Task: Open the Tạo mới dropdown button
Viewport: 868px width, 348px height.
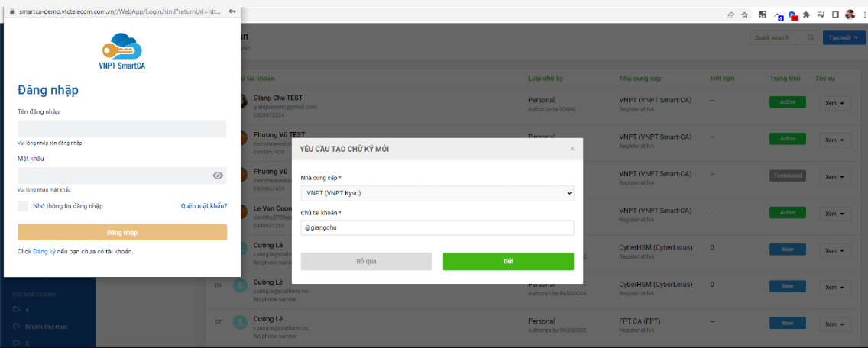Action: [x=843, y=37]
